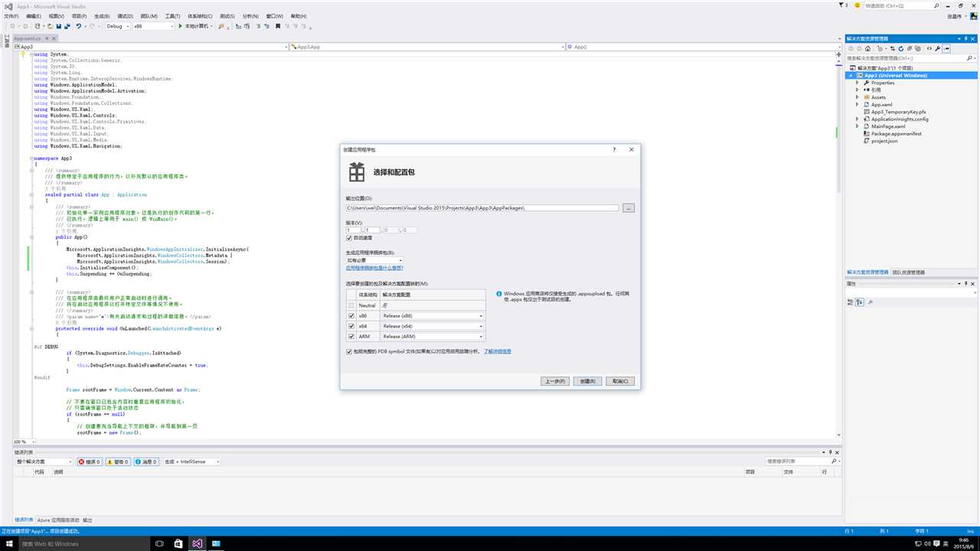This screenshot has width=980, height=551.
Task: Click the learn more details link
Action: pyautogui.click(x=498, y=351)
